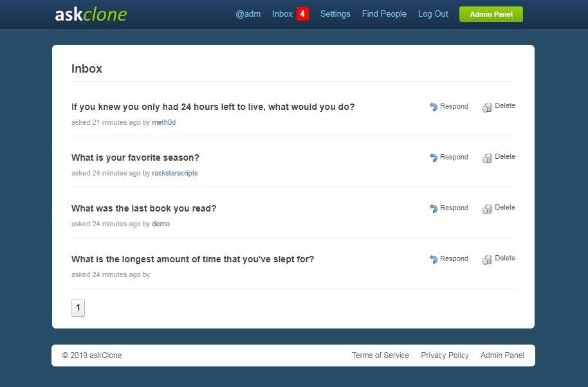Click the Respond arrow icon for 24 hours question
Viewport: 588px width, 387px height.
(x=434, y=107)
